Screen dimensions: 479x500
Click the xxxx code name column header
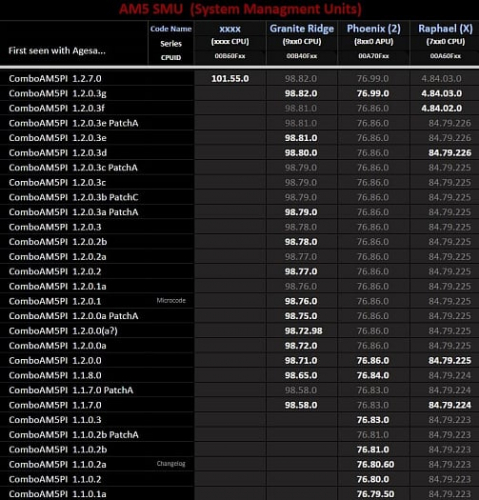point(230,29)
